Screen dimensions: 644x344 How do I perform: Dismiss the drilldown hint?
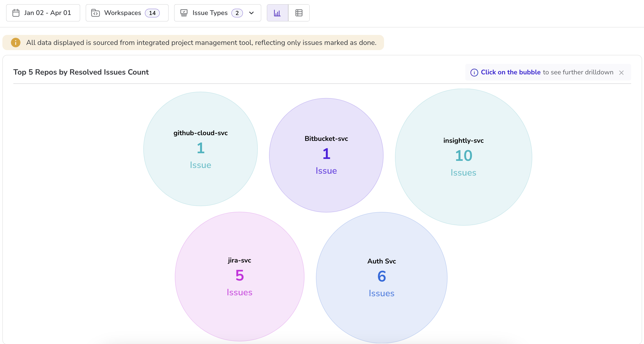click(x=621, y=73)
